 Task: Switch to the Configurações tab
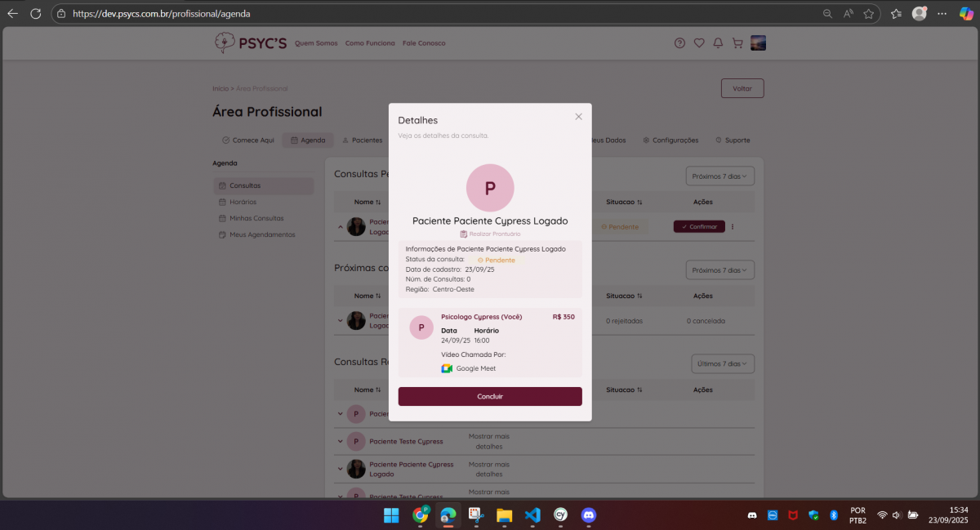pos(670,140)
